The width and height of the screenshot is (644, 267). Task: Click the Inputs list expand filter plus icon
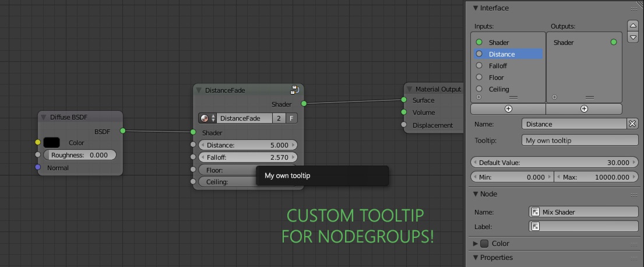coord(478,97)
